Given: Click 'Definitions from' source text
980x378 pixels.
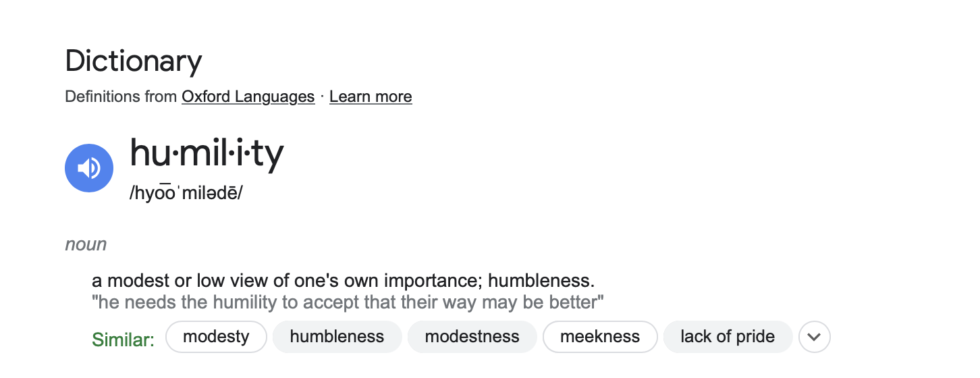Looking at the screenshot, I should [121, 97].
